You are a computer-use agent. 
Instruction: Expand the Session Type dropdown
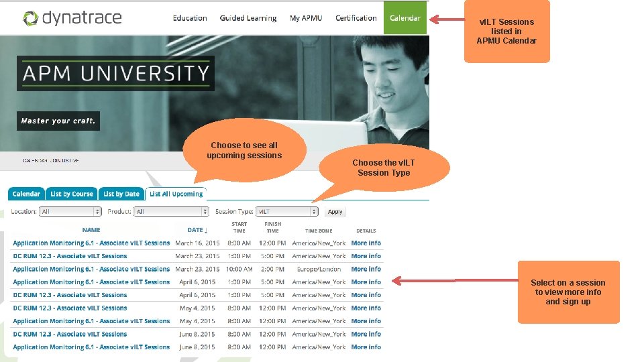(286, 211)
